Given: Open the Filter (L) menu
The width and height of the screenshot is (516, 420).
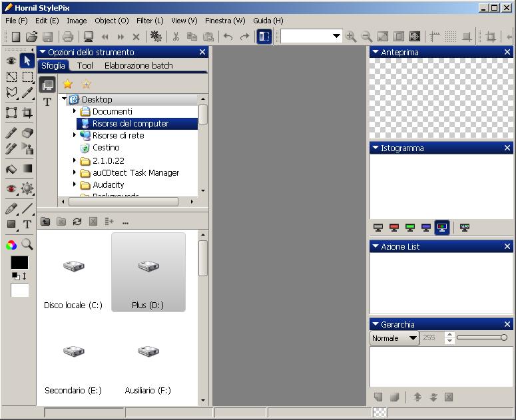Looking at the screenshot, I should (149, 21).
